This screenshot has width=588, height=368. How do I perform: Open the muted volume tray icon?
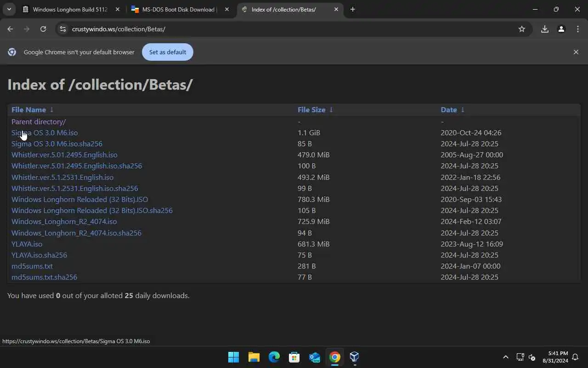(x=532, y=357)
